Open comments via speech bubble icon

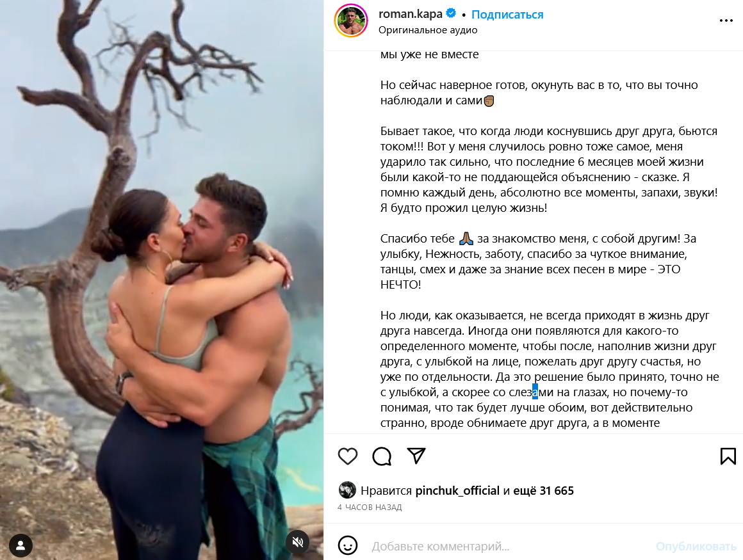tap(382, 456)
